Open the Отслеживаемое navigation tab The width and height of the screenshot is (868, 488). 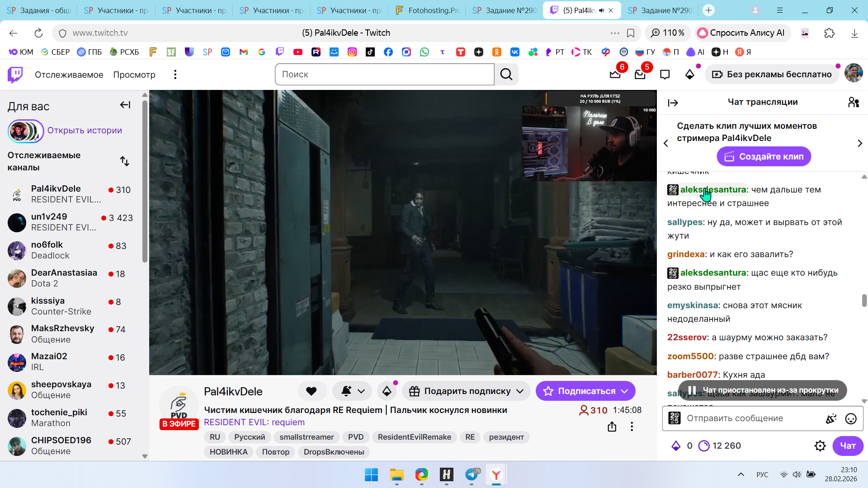coord(69,75)
